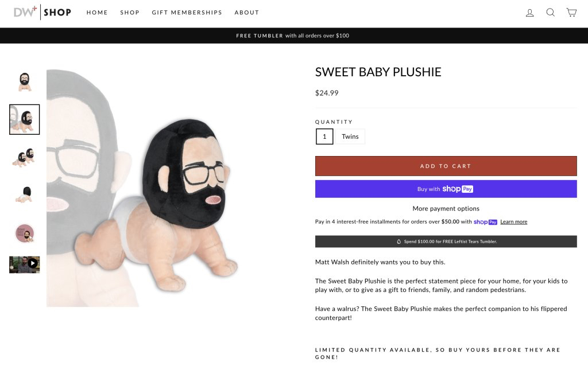588x374 pixels.
Task: Click the DW+ Shop logo
Action: [42, 12]
